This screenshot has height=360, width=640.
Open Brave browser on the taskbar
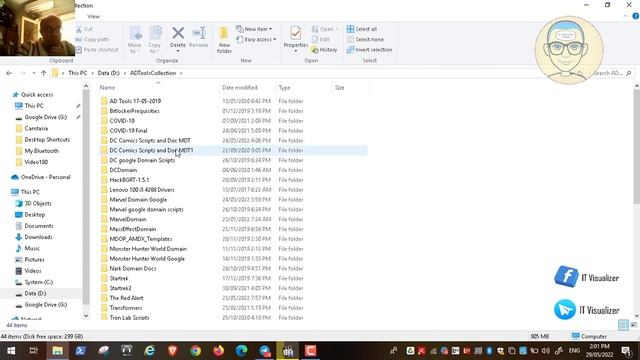tap(173, 351)
